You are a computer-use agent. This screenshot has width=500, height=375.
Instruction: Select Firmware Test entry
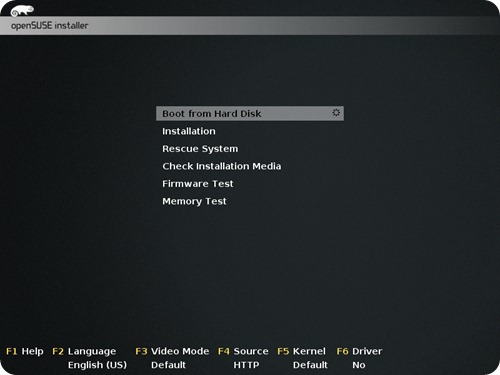point(198,184)
